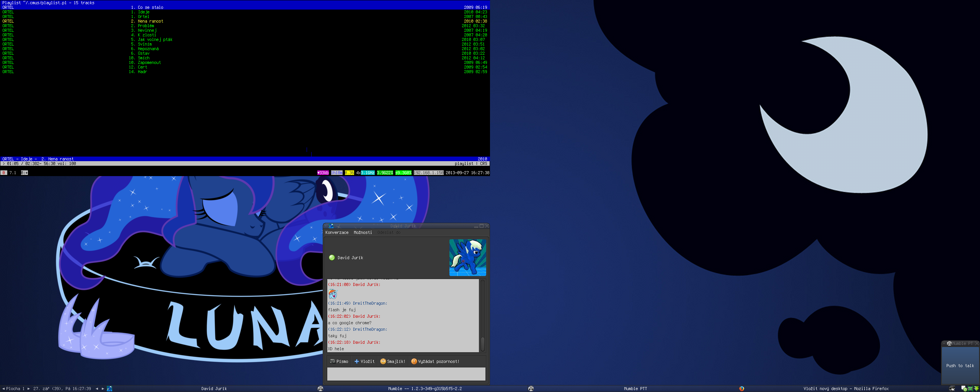Select track 'Sviním' in playlist

245,44
